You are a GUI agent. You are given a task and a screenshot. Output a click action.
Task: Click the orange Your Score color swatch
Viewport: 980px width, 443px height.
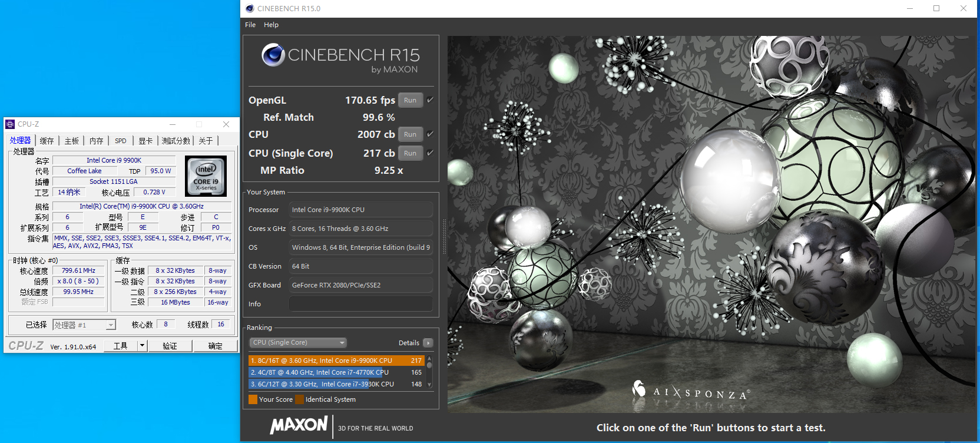coord(253,399)
